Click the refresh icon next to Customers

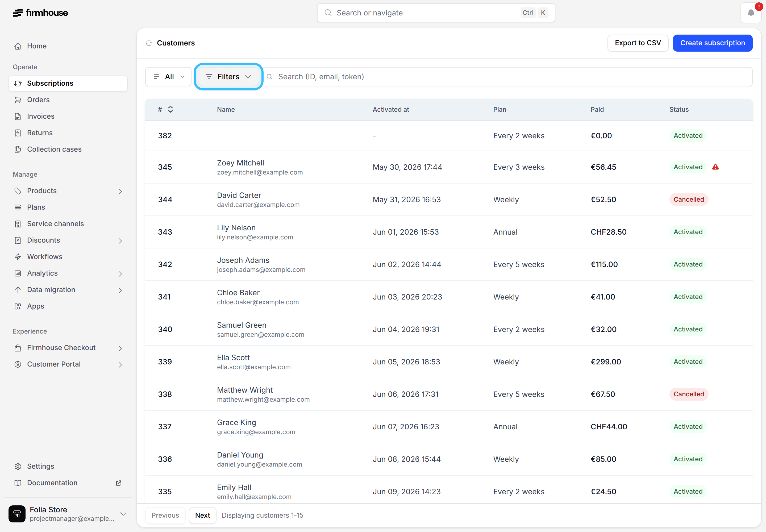point(149,43)
